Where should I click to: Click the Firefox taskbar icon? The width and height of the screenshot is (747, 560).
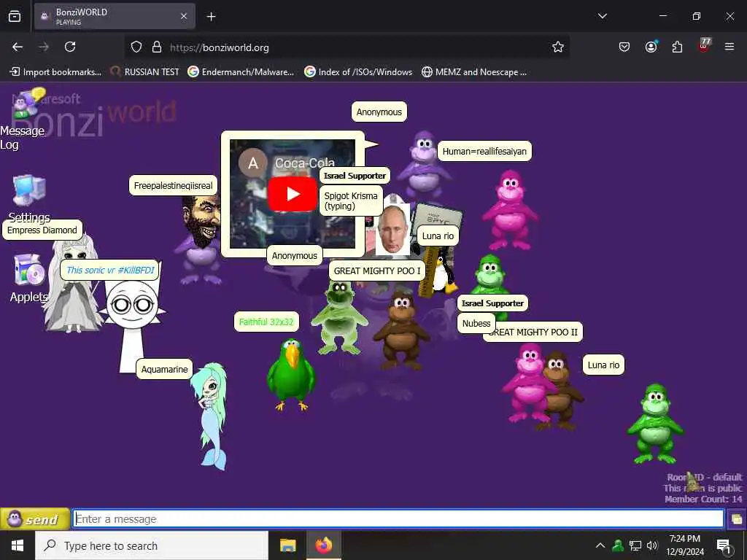(x=323, y=545)
